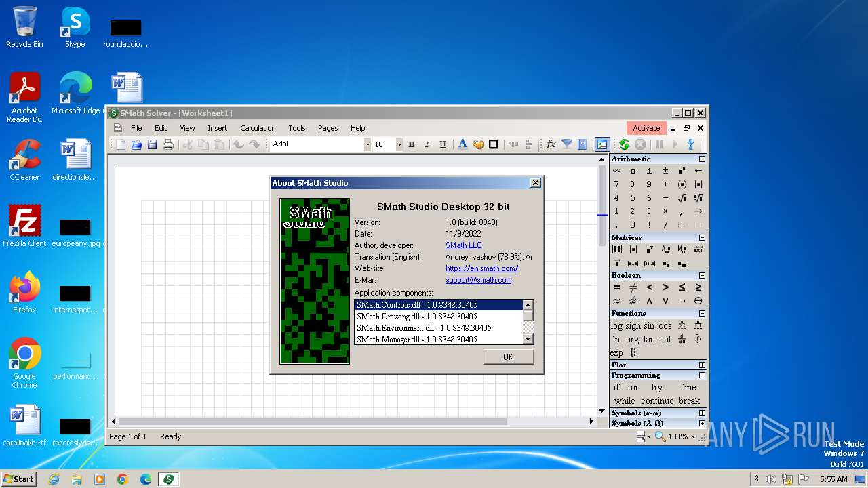Open the File menu
The height and width of the screenshot is (488, 868).
click(x=136, y=128)
